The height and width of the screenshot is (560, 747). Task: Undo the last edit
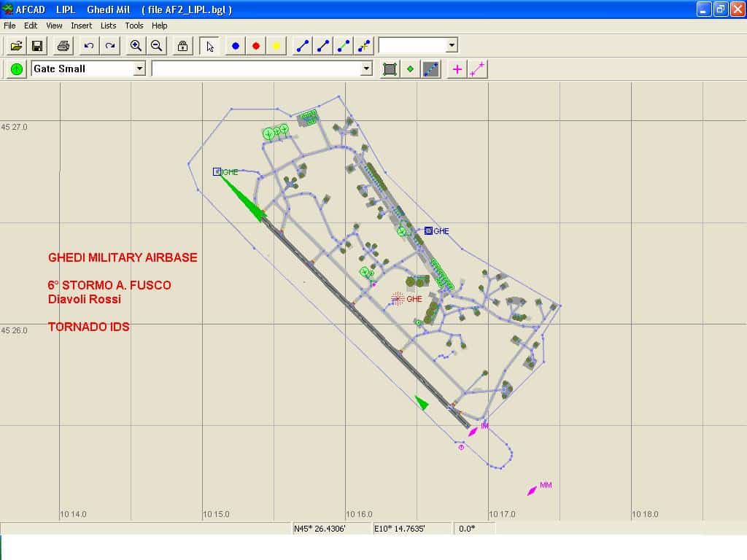click(89, 46)
